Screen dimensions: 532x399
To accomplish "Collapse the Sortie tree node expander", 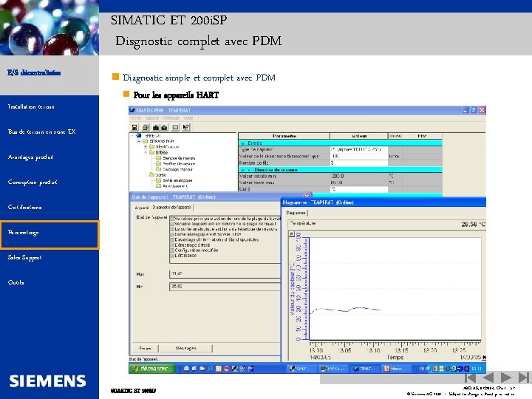I will tap(146, 174).
